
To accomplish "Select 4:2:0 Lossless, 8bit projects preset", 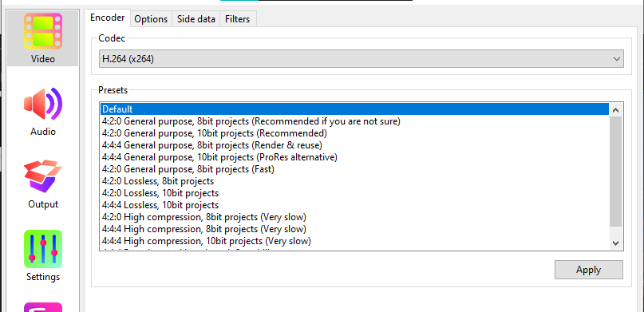I will pyautogui.click(x=354, y=180).
